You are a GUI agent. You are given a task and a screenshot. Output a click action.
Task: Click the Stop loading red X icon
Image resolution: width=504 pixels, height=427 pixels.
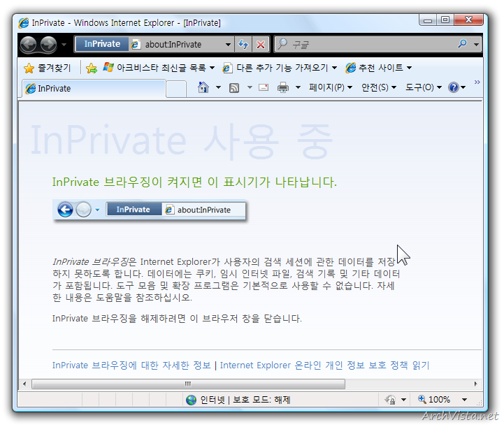click(x=261, y=44)
